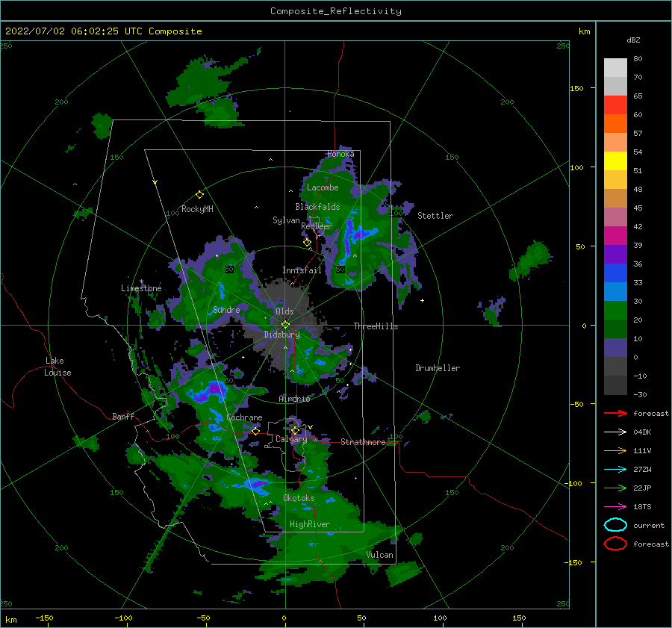Click the cyan current ellipse icon
This screenshot has height=628, width=672.
point(615,525)
